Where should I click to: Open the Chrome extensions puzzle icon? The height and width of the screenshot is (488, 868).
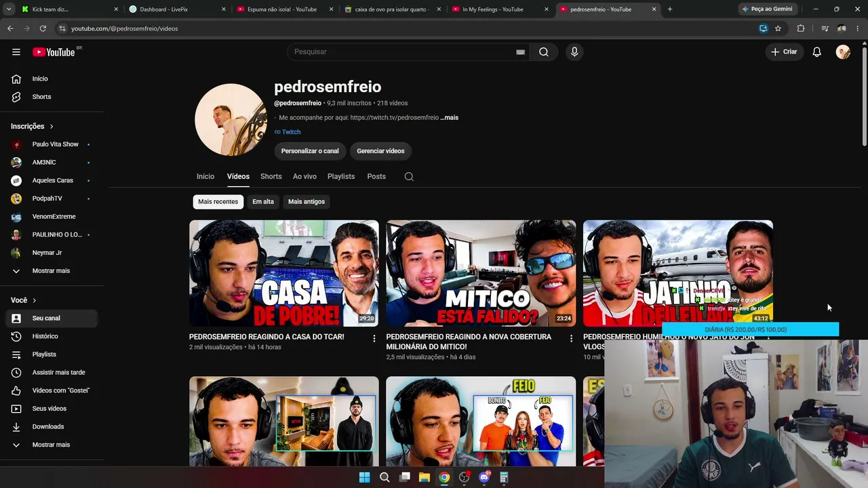point(801,28)
